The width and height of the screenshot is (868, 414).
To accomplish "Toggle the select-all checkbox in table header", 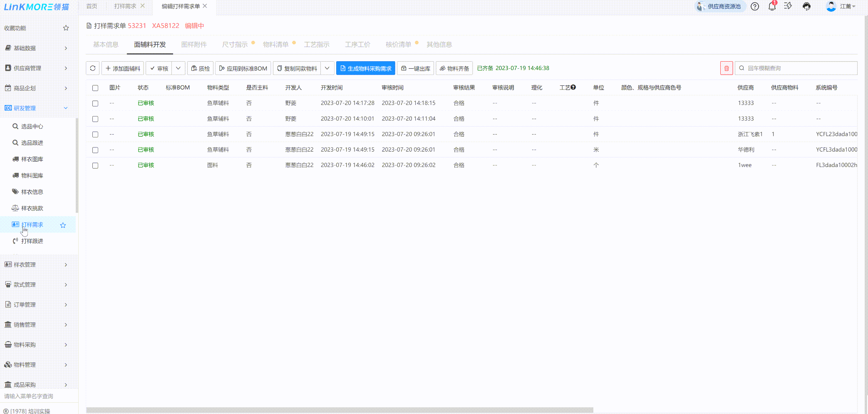I will [95, 88].
